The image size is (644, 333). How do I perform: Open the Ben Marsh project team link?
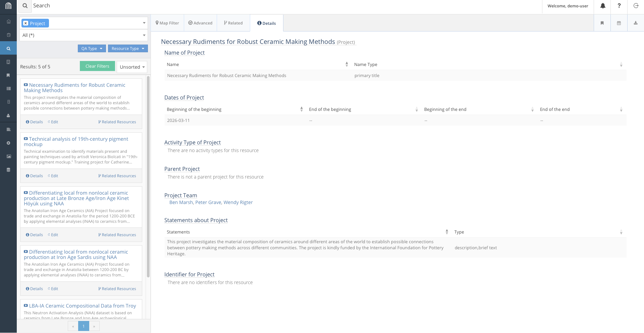point(181,202)
